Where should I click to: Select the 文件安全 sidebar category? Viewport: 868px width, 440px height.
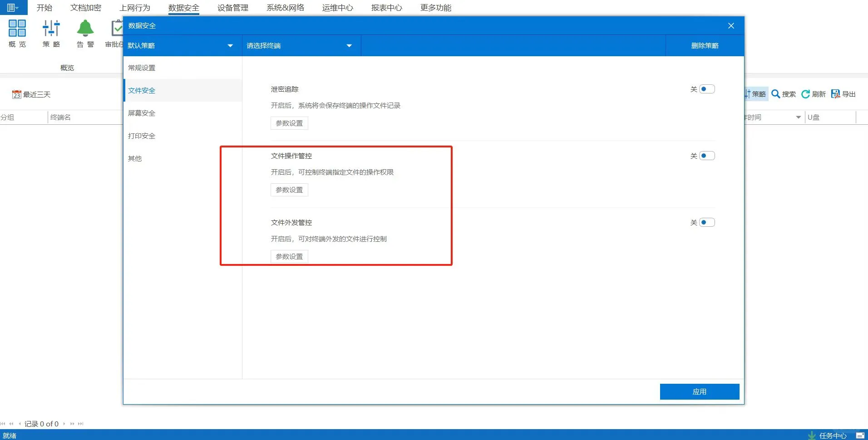pyautogui.click(x=141, y=90)
